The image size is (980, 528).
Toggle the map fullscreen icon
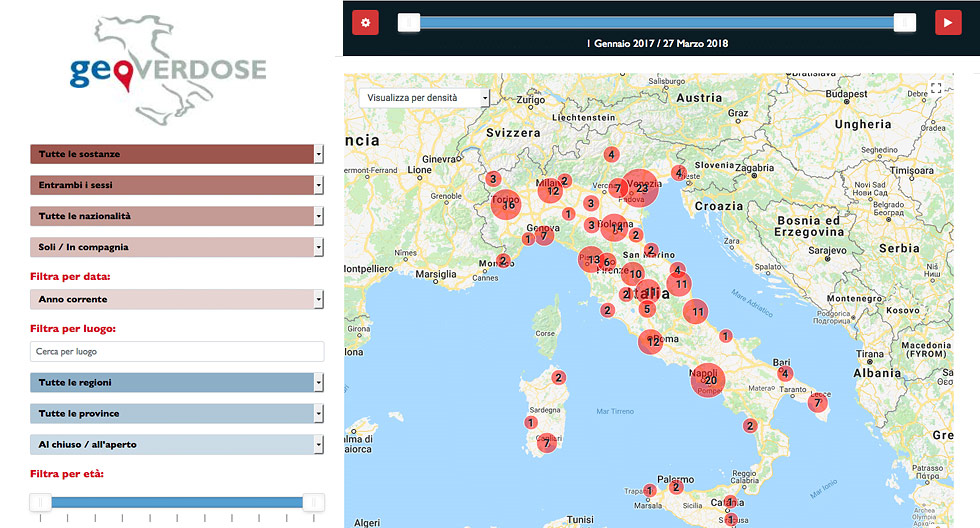pos(936,88)
